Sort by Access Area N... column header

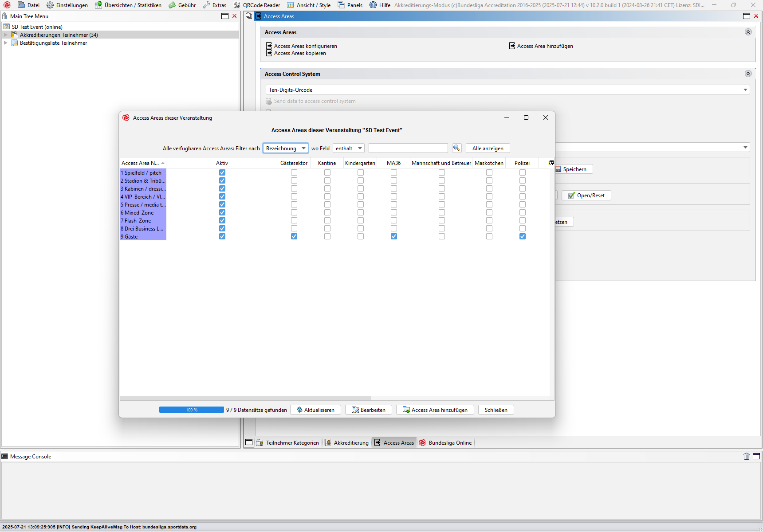[x=143, y=163]
